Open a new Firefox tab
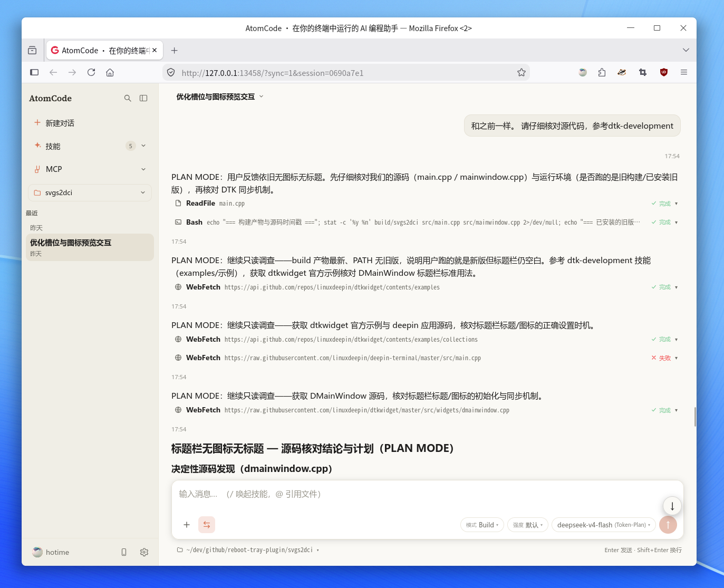Image resolution: width=724 pixels, height=588 pixels. [x=175, y=51]
